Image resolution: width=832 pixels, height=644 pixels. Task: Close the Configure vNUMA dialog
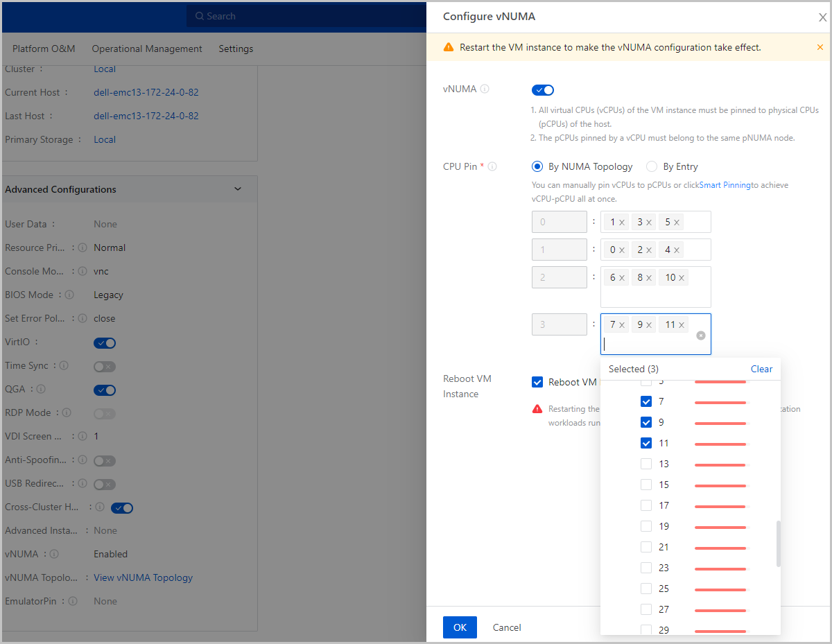click(x=822, y=17)
